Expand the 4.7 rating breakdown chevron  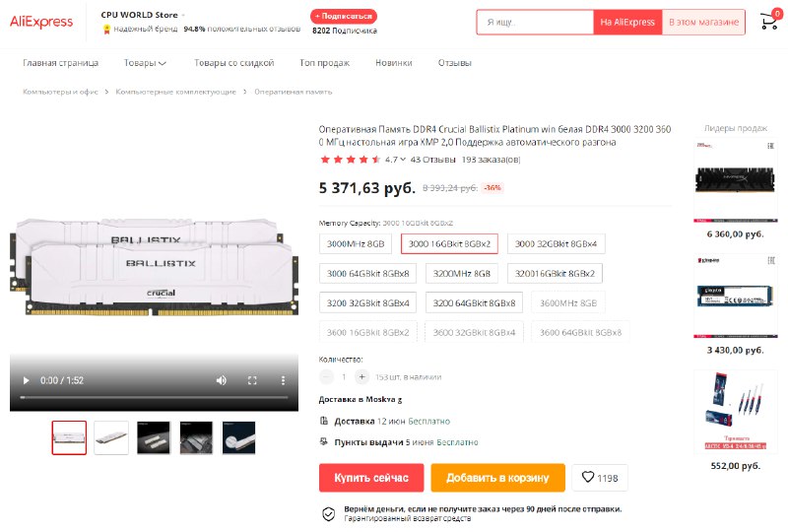(x=403, y=160)
